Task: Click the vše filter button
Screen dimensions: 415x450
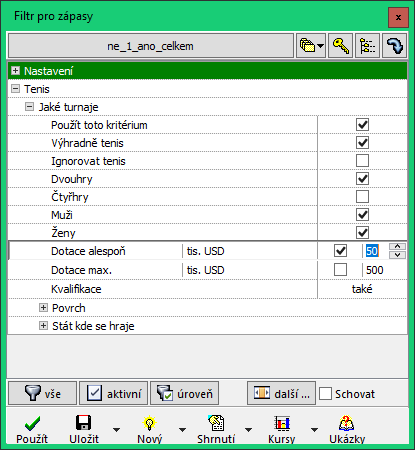Action: [x=42, y=394]
